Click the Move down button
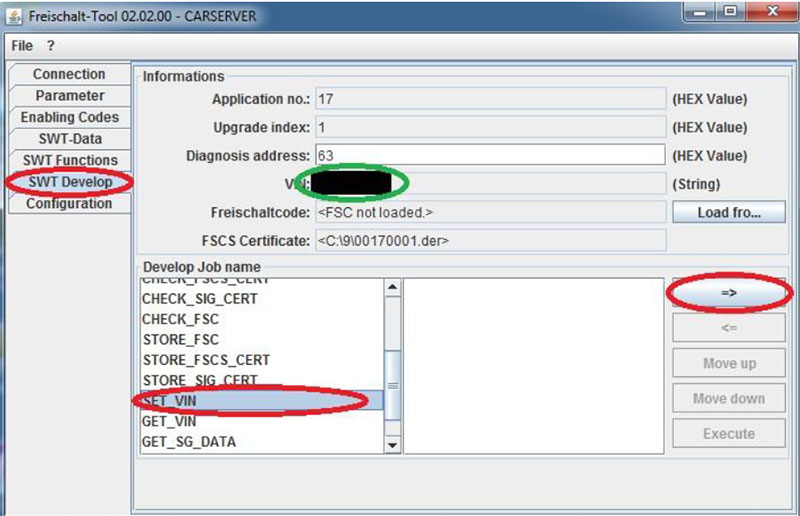This screenshot has height=516, width=800. [729, 398]
